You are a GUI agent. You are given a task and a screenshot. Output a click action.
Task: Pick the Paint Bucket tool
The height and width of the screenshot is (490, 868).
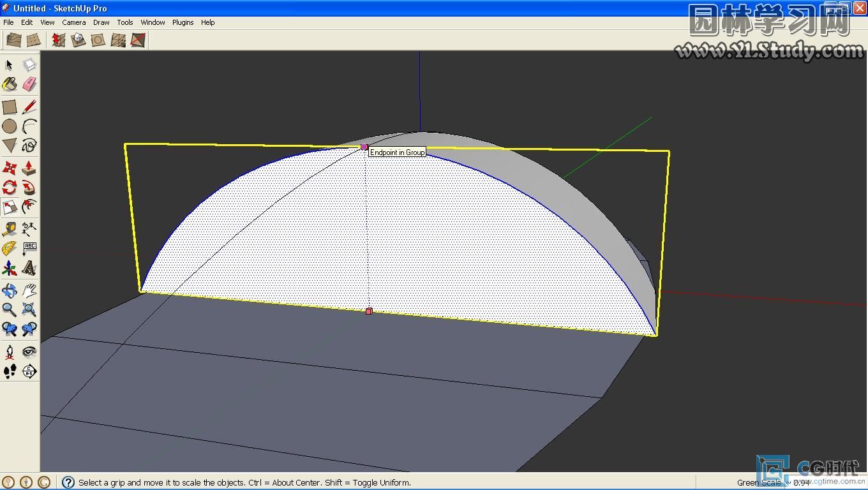tap(9, 84)
